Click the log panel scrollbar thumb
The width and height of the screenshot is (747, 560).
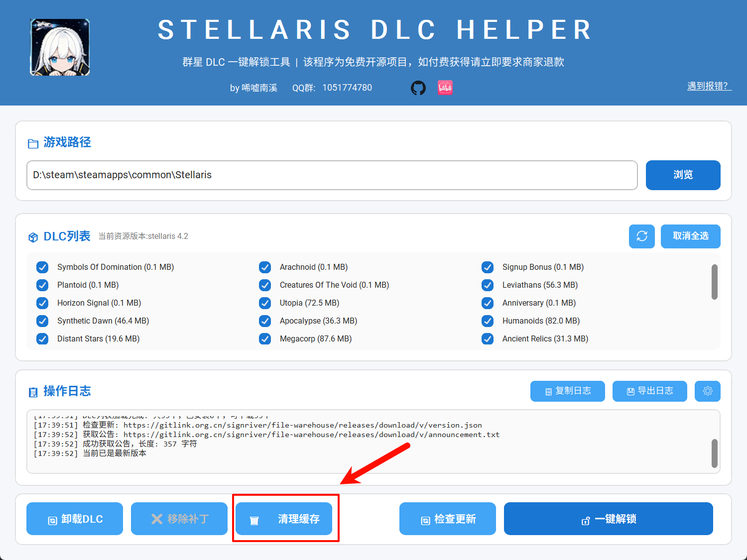tap(715, 453)
